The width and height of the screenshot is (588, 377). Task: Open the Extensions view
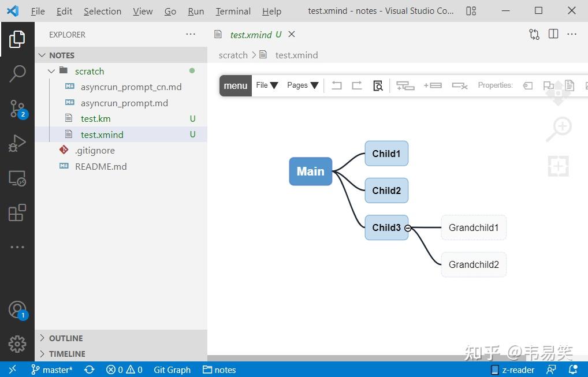17,212
